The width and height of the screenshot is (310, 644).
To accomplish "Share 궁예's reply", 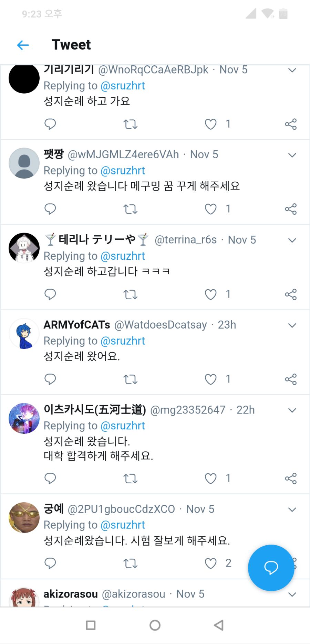I will click(x=291, y=563).
